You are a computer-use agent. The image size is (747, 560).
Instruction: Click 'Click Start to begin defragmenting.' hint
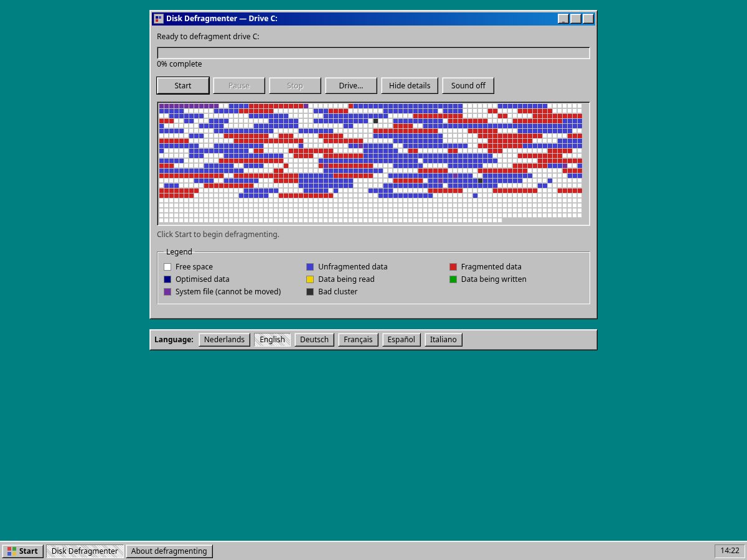click(x=218, y=235)
